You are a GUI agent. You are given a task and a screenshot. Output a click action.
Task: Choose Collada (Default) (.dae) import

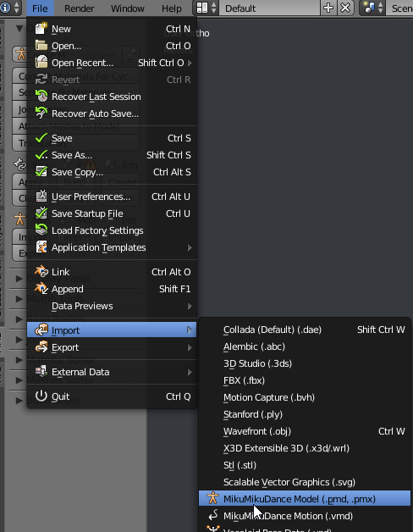point(305,330)
